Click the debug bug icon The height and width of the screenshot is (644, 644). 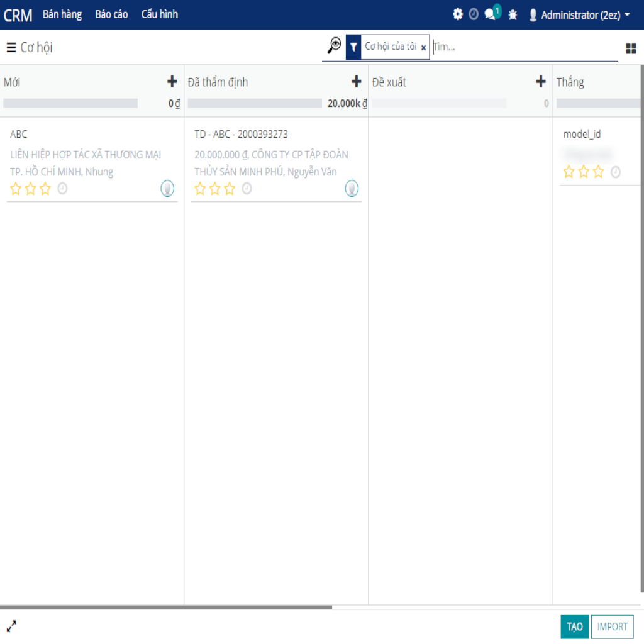coord(513,14)
